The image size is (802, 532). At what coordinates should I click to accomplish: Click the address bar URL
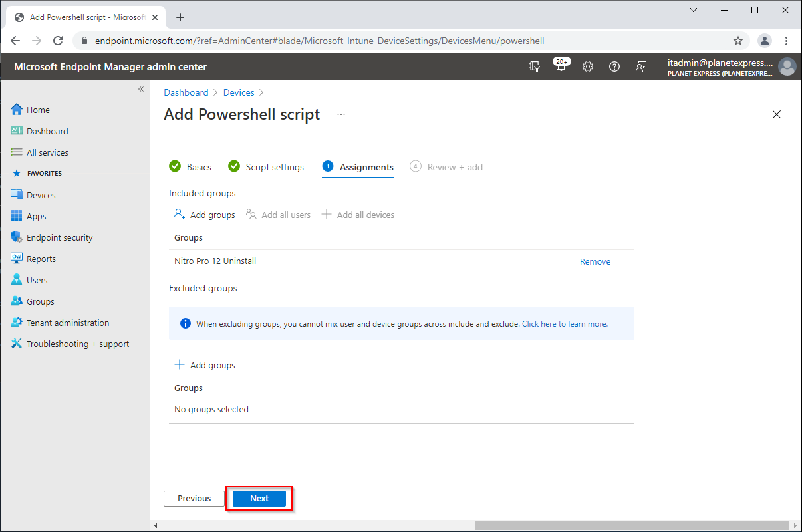click(x=320, y=41)
